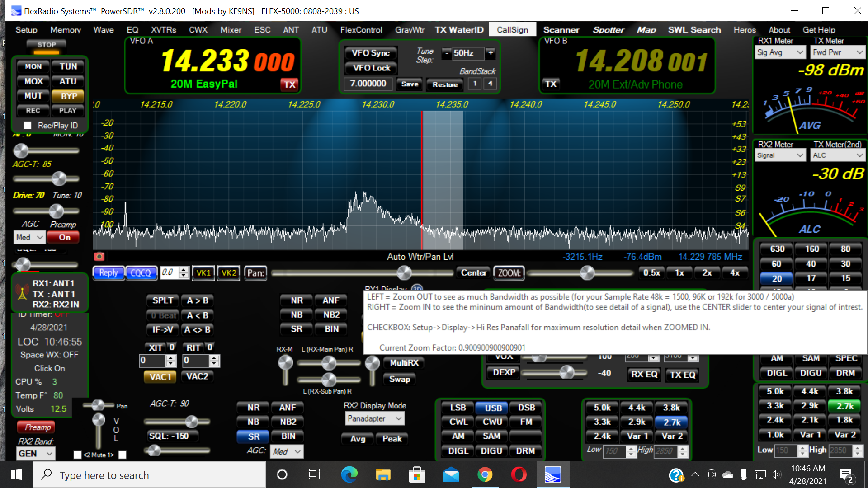
Task: Click the microphone tray icon
Action: [744, 474]
